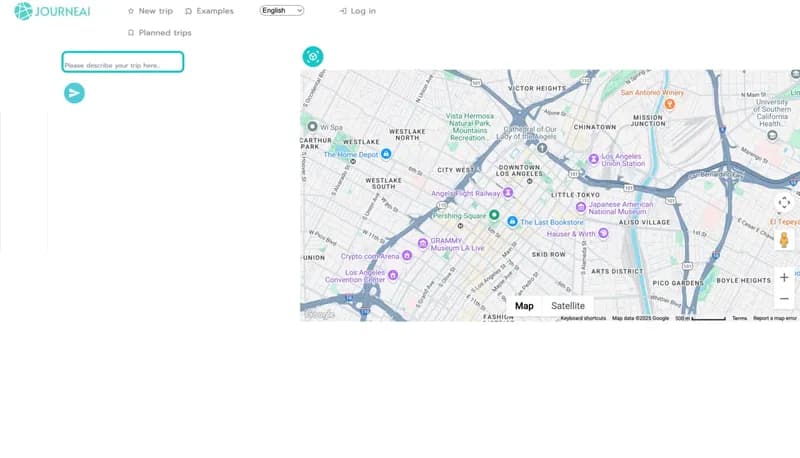800x458 pixels.
Task: Click the Aliso Village label
Action: pos(644,222)
